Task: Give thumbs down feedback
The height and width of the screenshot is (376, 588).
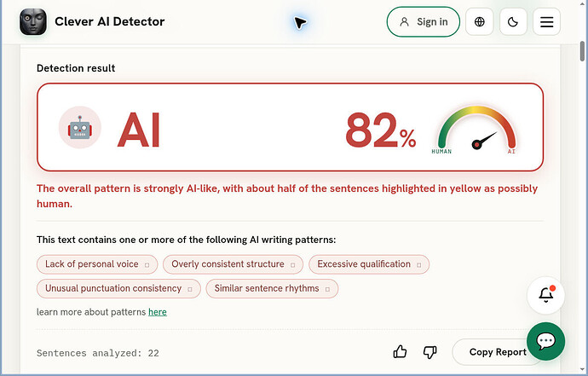Action: 429,352
